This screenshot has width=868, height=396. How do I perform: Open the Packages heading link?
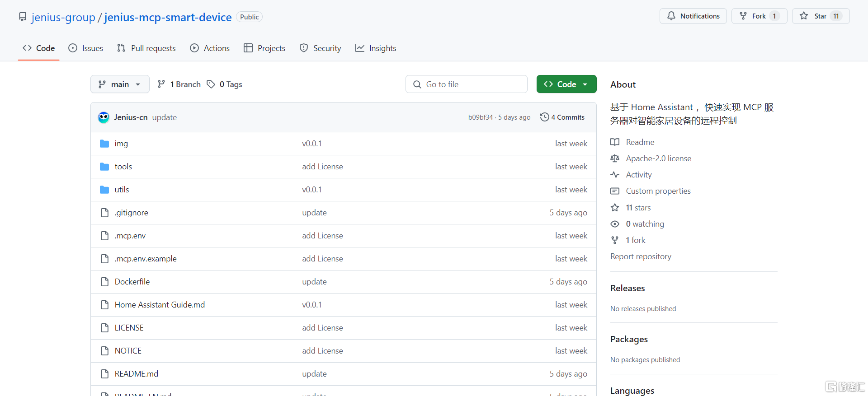(x=629, y=339)
